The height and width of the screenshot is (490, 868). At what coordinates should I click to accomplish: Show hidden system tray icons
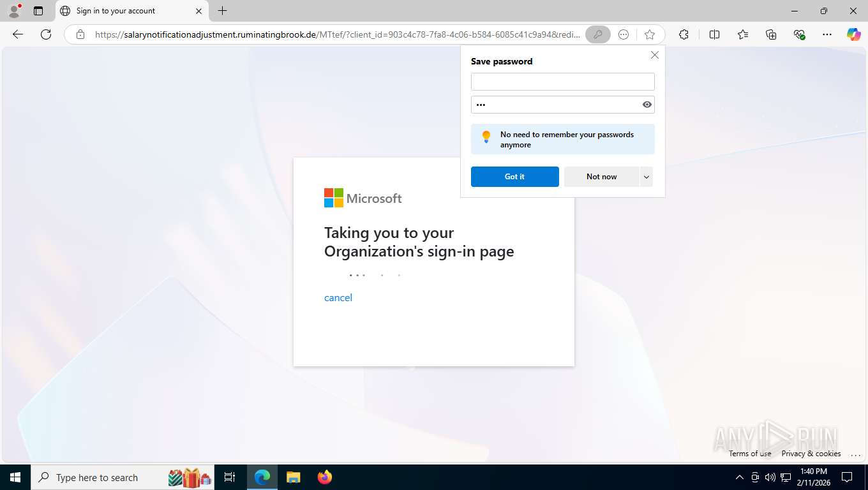(739, 477)
